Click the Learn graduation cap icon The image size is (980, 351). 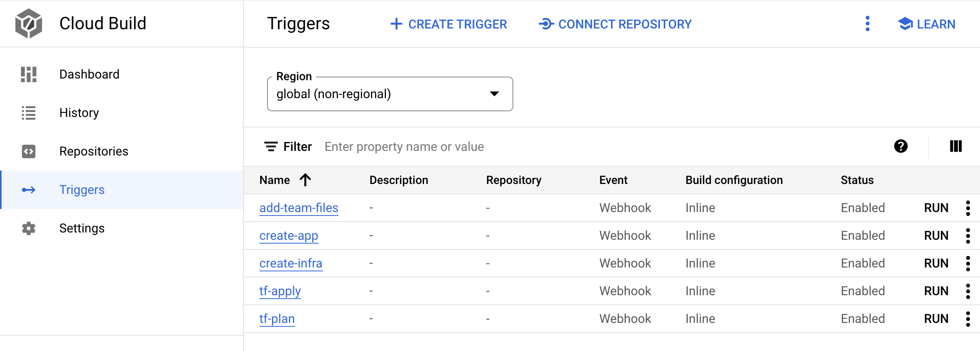[905, 24]
